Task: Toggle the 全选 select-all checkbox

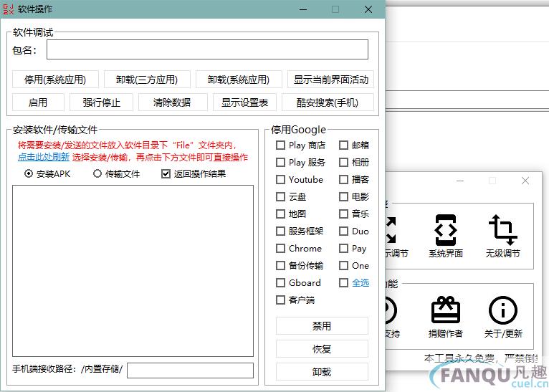Action: (343, 282)
